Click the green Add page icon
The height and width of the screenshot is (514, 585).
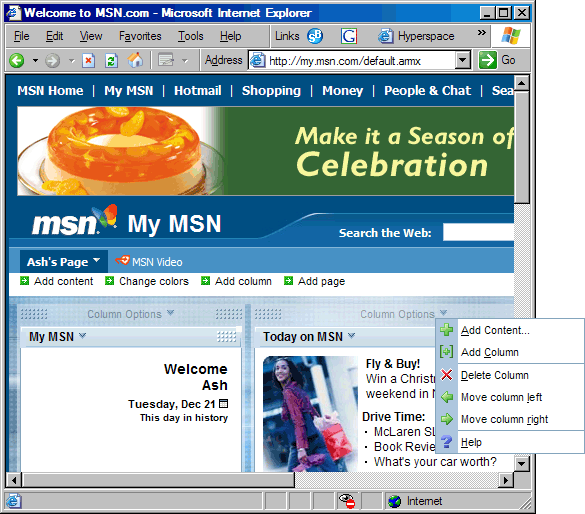[288, 280]
